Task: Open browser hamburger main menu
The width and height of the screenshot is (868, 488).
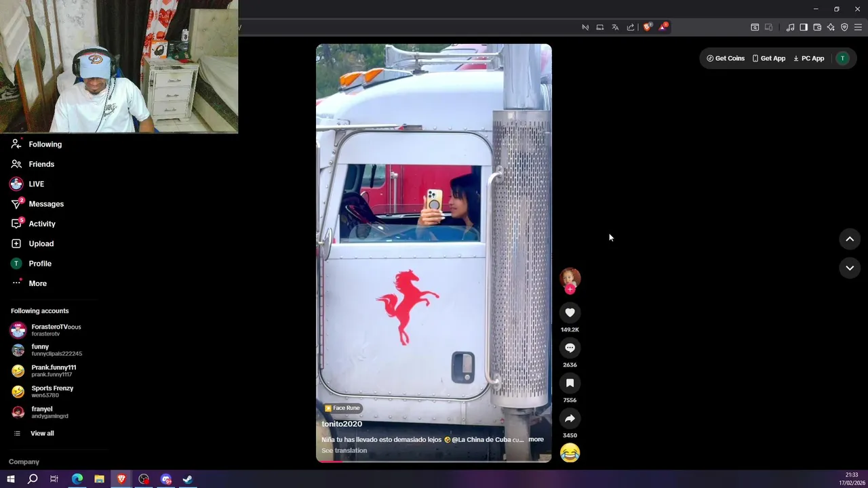Action: pyautogui.click(x=858, y=27)
